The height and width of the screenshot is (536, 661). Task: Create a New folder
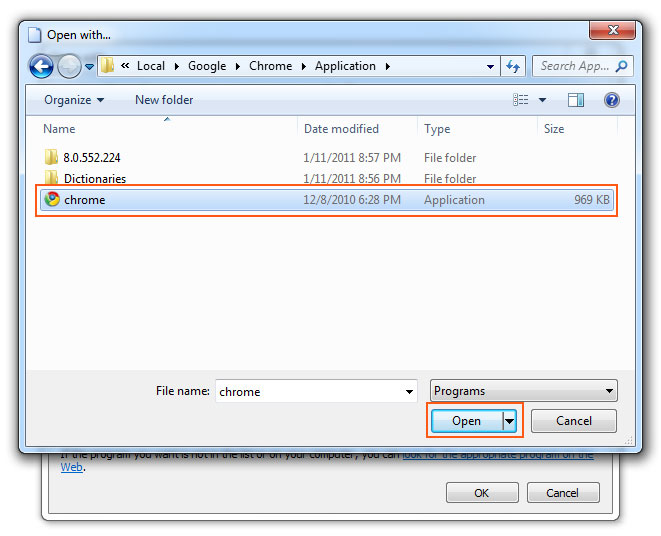[164, 100]
